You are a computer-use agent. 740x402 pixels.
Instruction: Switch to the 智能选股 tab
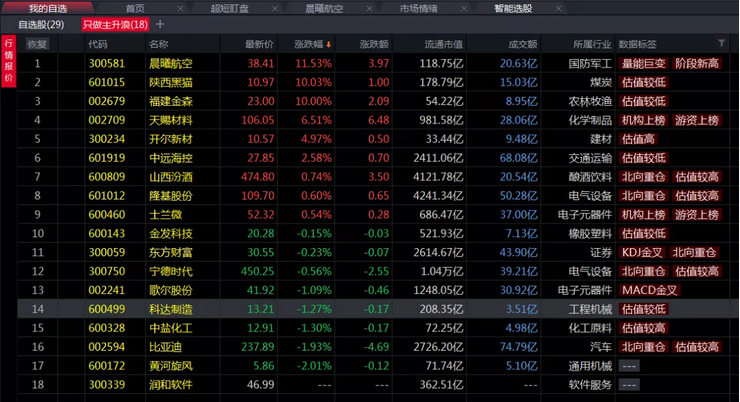[512, 7]
